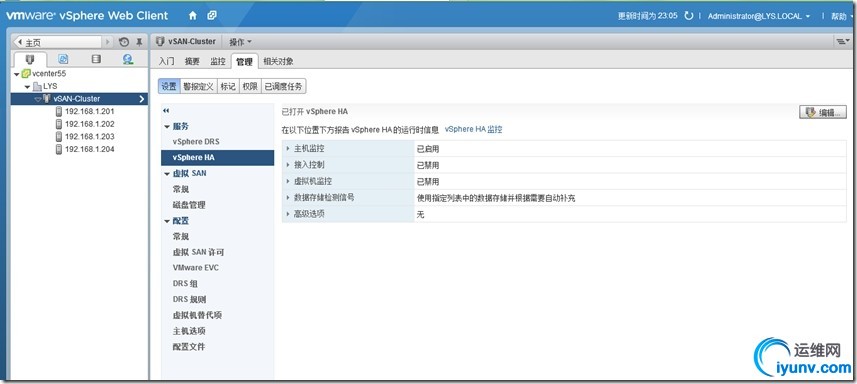Switch to Hosts and Clusters inventory tab icon
Viewport: 857px width, 384px height.
(x=30, y=59)
